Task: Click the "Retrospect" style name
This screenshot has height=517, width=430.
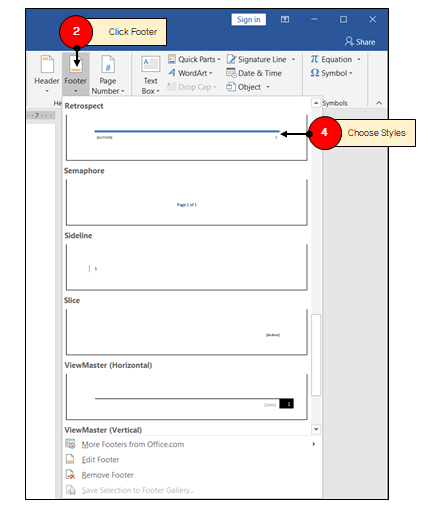Action: point(84,106)
